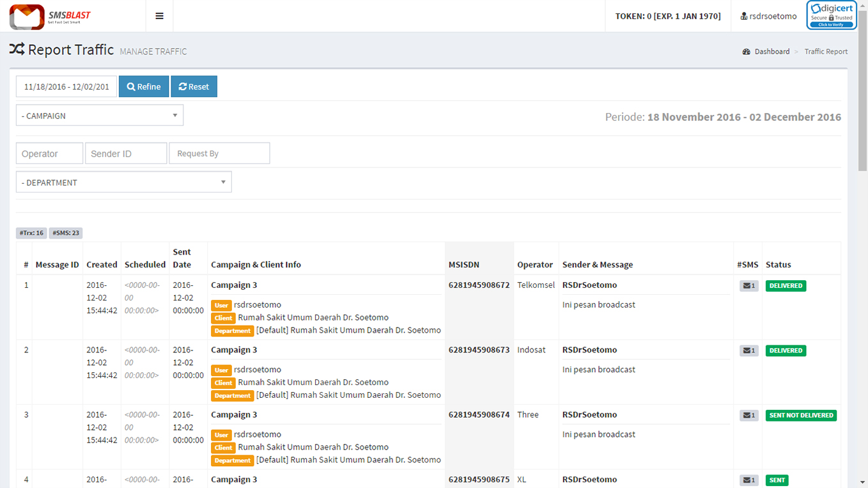Go to Dashboard breadcrumb link
Viewport: 868px width, 488px height.
[x=771, y=52]
